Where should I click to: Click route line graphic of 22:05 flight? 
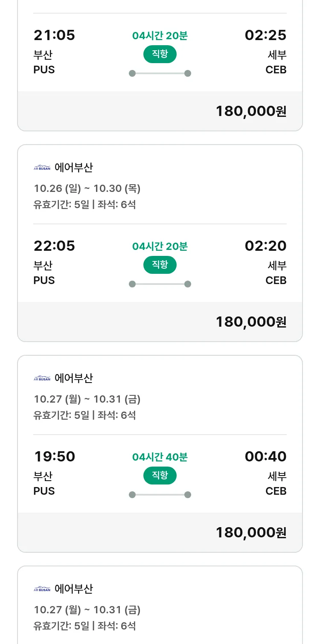[x=160, y=284]
